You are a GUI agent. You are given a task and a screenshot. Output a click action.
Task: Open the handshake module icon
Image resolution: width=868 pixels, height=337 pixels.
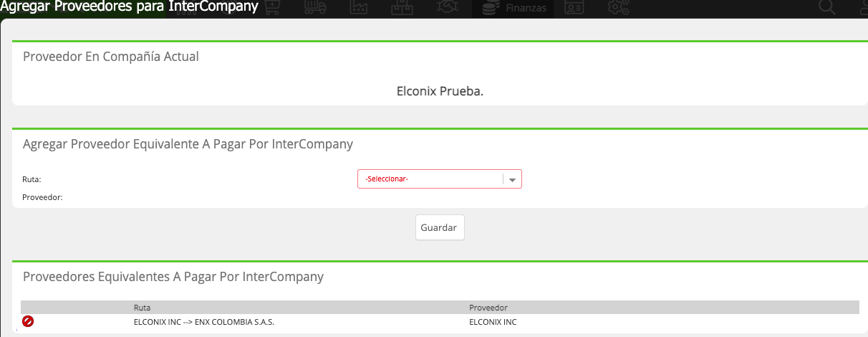[447, 8]
